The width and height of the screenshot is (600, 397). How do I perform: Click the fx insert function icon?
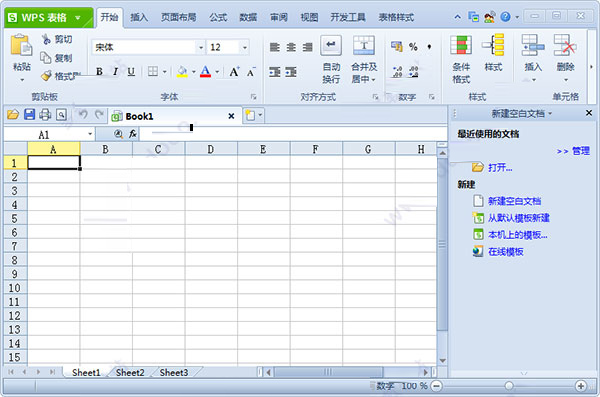(x=133, y=134)
